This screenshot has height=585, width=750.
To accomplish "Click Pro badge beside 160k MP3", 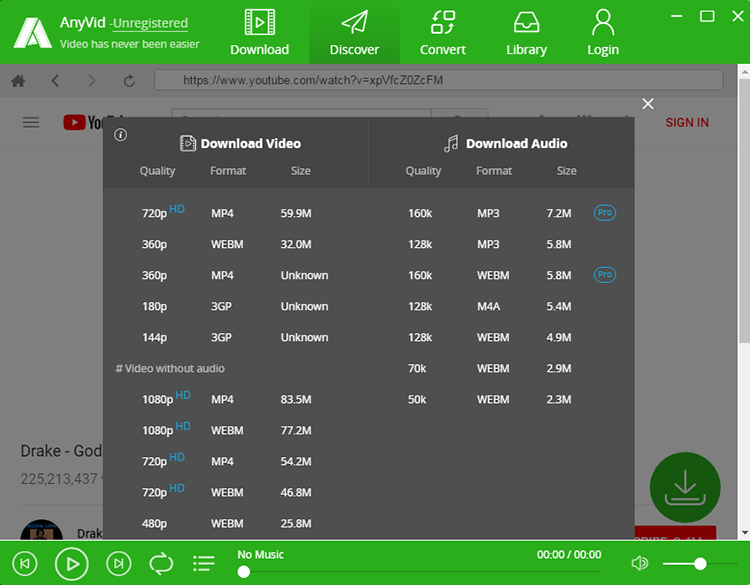I will pyautogui.click(x=605, y=212).
